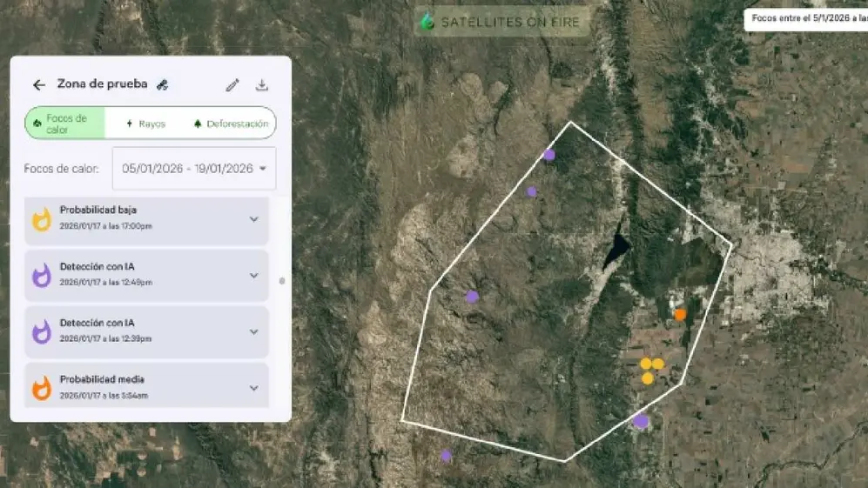Download zone data with the download icon
Screen dimensions: 868x488
(262, 84)
